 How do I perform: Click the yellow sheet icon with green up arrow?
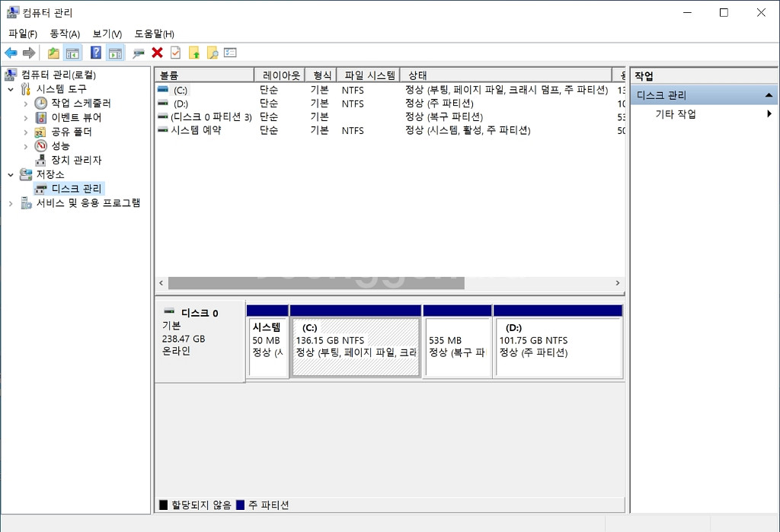(x=194, y=53)
